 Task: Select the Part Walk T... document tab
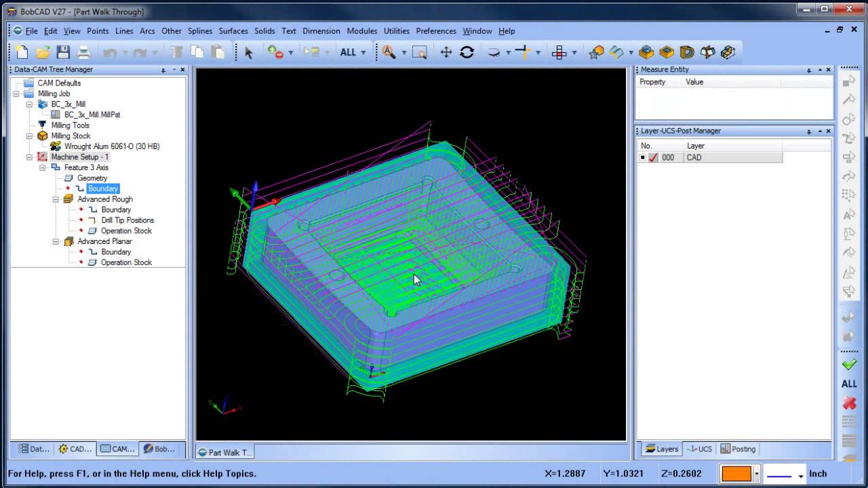tap(225, 452)
